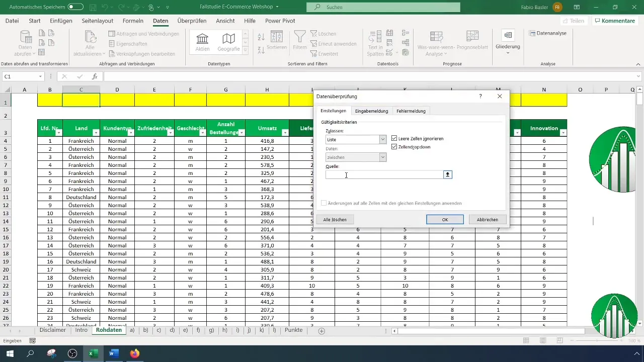Select column header C

81,89
